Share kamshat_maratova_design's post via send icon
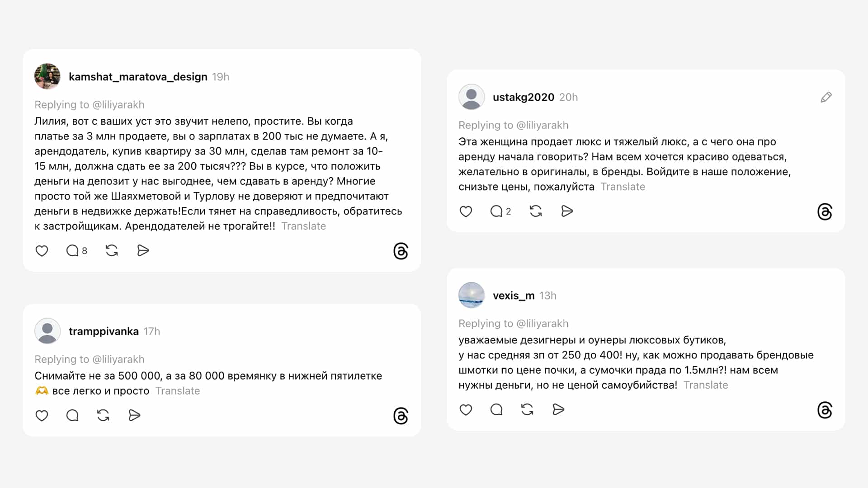This screenshot has width=868, height=488. (143, 251)
